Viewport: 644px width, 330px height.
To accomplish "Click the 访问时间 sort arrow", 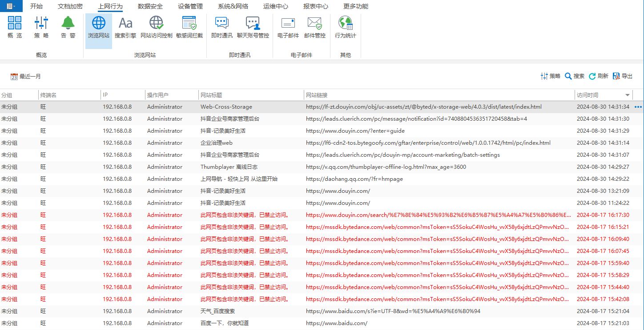I will click(628, 95).
